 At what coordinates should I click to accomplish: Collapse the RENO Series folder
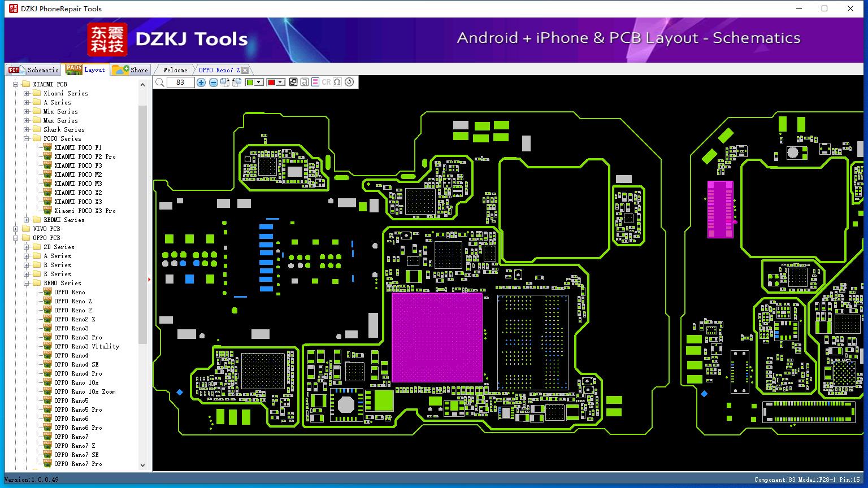point(27,283)
